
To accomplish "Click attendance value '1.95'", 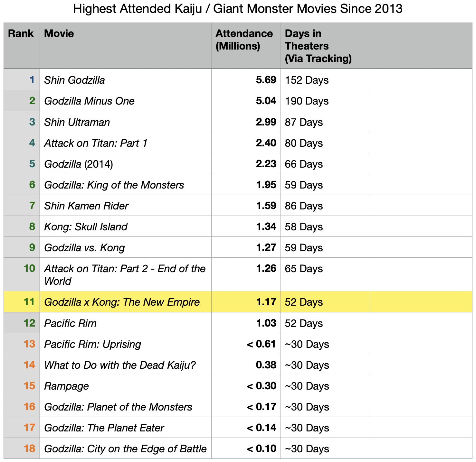I will [x=266, y=185].
